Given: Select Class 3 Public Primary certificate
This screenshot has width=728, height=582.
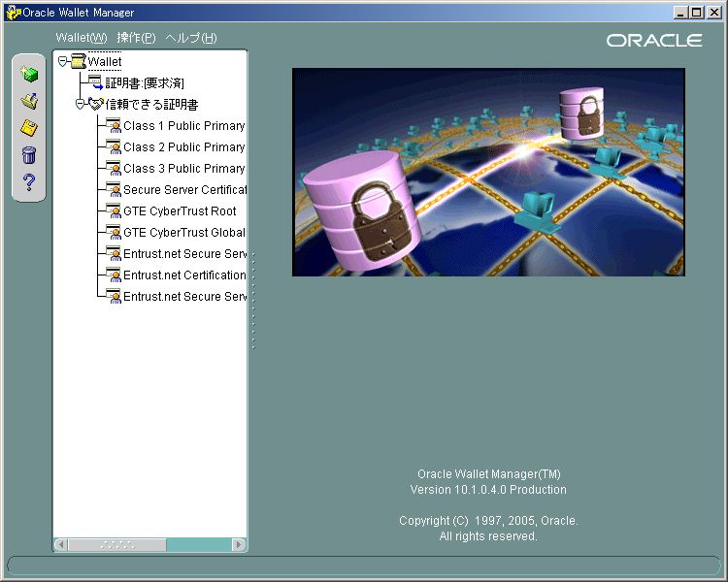Looking at the screenshot, I should (184, 169).
